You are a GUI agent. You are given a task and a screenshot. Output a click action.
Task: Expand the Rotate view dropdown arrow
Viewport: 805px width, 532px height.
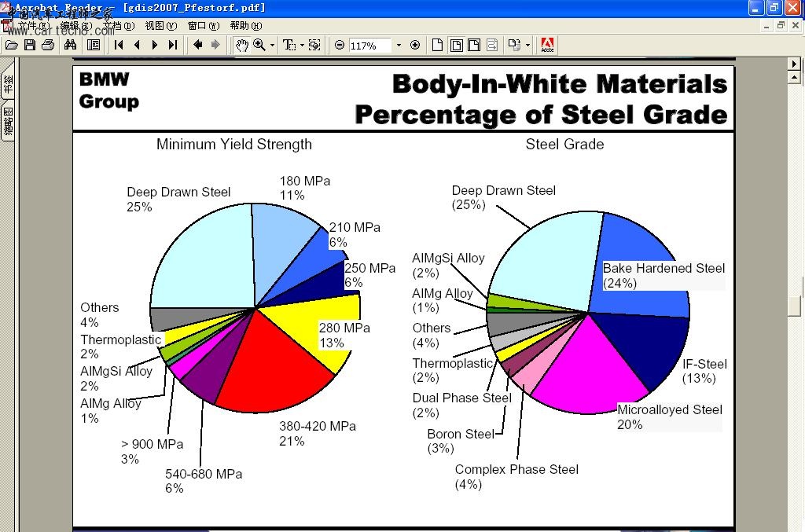click(527, 45)
